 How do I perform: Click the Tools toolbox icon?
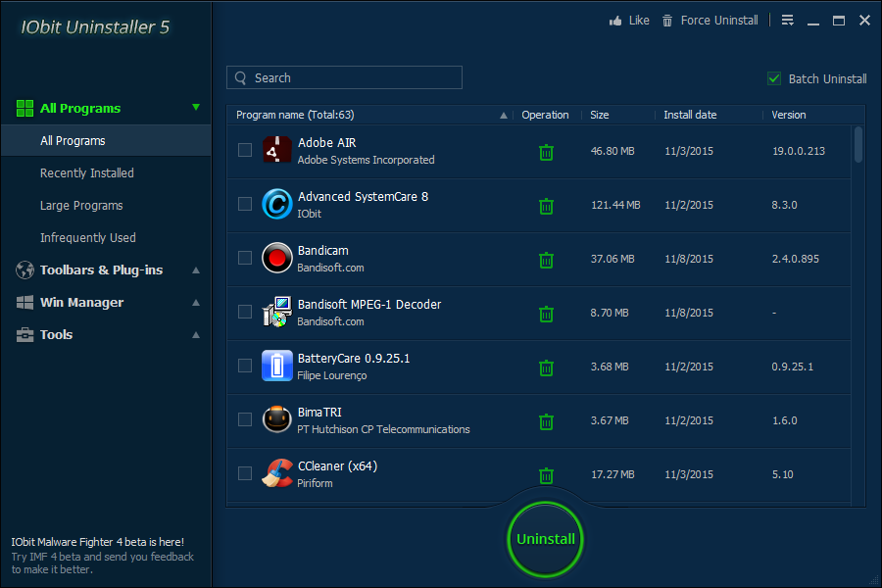[x=24, y=335]
